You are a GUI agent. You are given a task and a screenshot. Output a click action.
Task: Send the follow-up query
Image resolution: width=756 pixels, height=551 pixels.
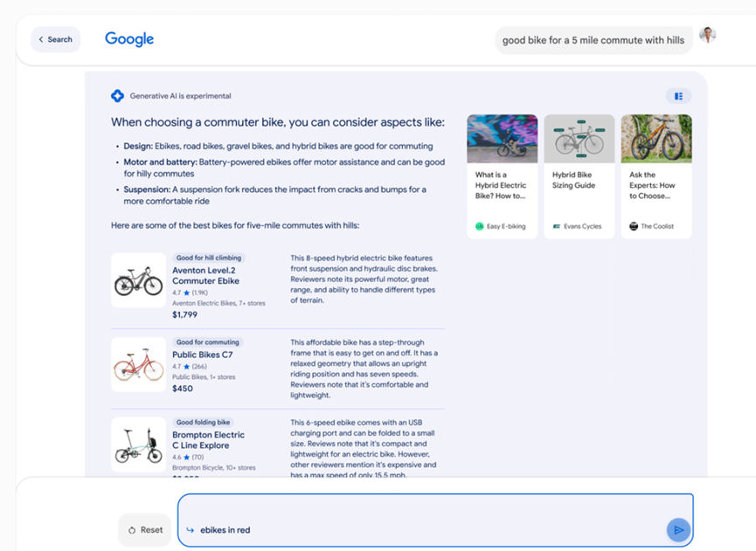[677, 529]
